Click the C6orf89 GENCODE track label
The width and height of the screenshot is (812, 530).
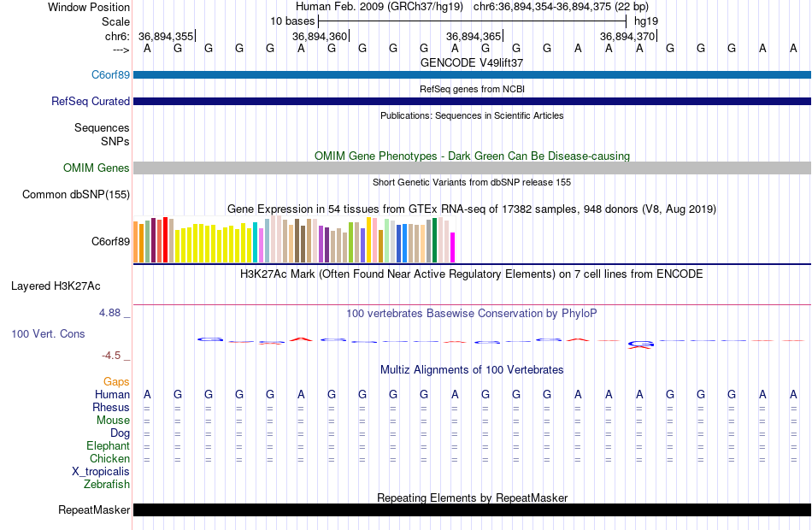[x=110, y=74]
